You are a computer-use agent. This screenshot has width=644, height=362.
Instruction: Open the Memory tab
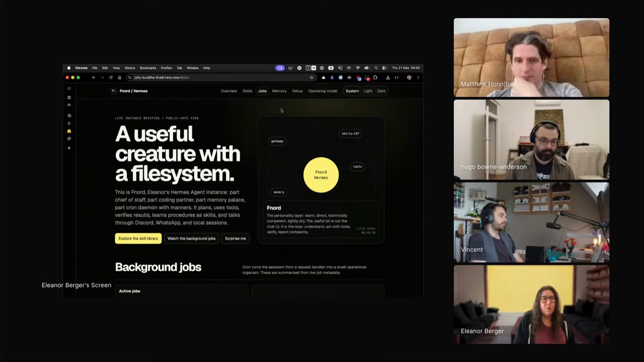[x=279, y=91]
